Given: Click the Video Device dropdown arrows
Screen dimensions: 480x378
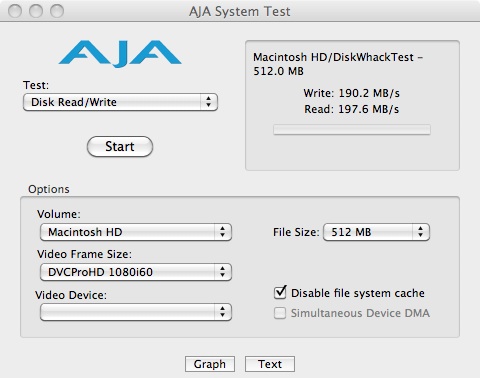Looking at the screenshot, I should 223,312.
